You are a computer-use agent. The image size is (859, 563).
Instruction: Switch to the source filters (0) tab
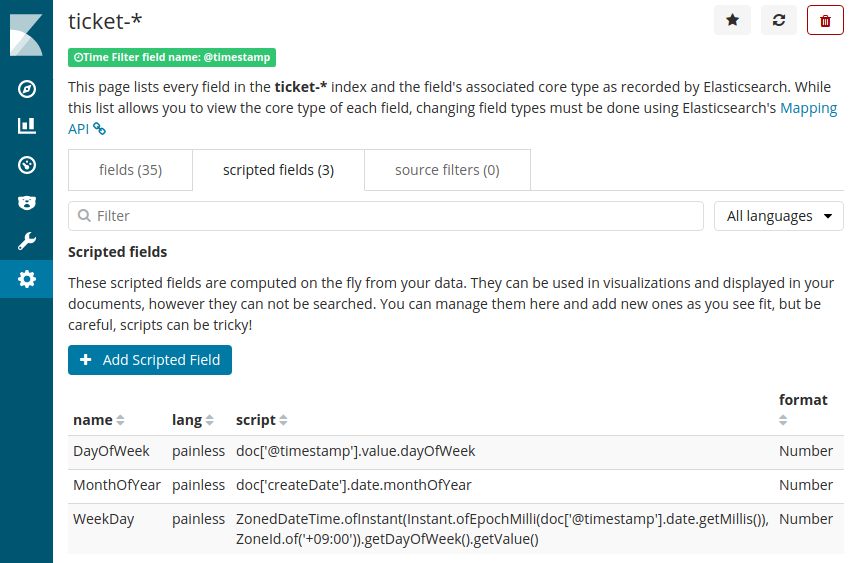coord(447,170)
